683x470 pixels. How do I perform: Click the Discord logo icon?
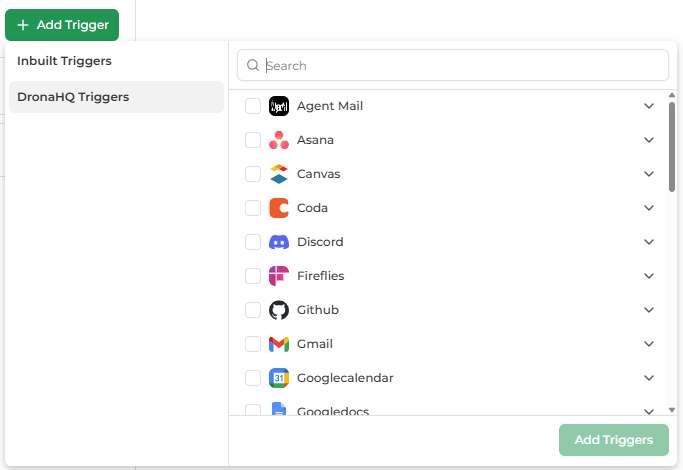coord(279,242)
